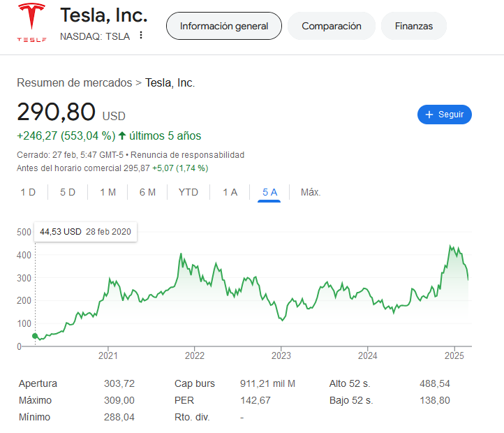Open the three-dot options menu beside TSLA
This screenshot has height=433, width=504.
[x=141, y=36]
